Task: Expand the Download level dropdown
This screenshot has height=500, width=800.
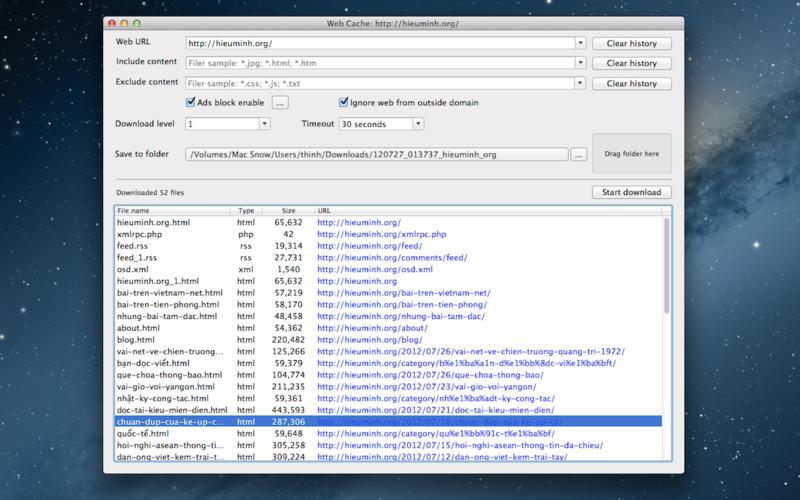Action: coord(264,124)
